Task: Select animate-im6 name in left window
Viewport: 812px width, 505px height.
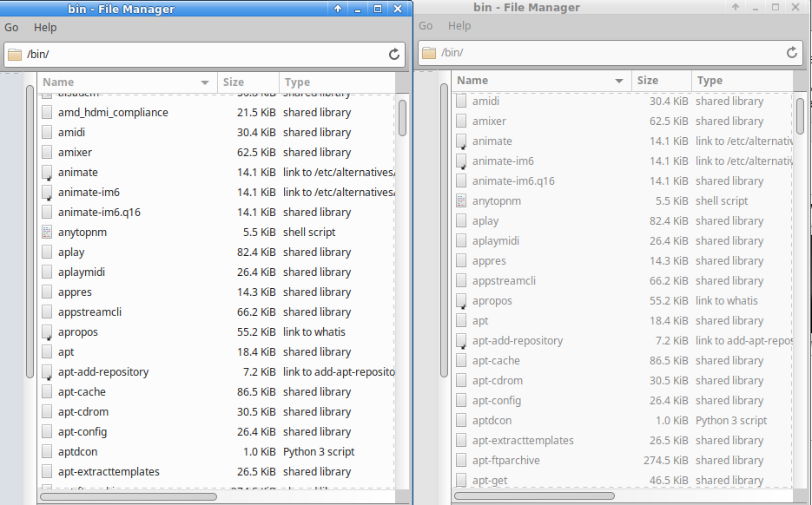Action: 89,193
